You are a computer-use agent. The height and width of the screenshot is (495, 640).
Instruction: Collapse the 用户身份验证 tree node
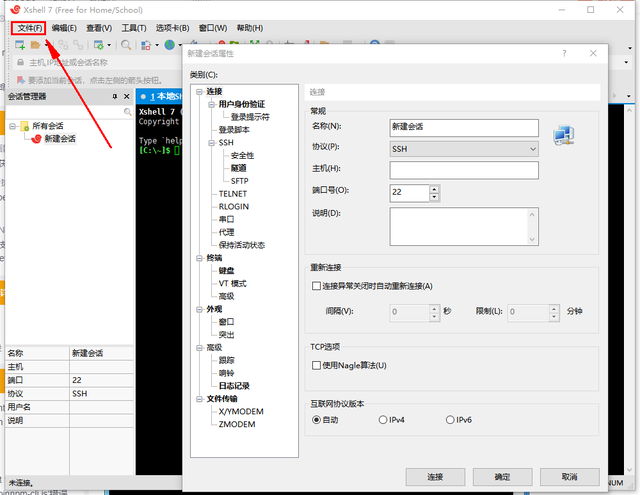211,104
